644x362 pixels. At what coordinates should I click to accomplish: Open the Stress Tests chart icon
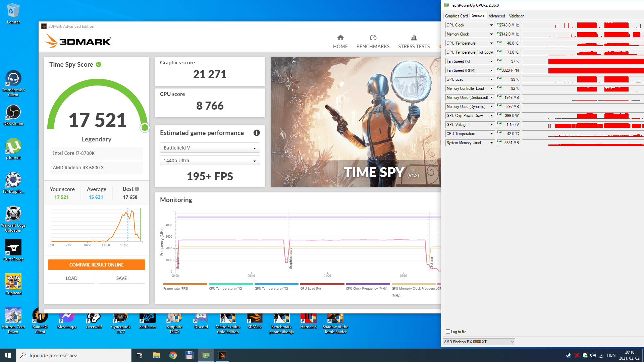click(414, 38)
